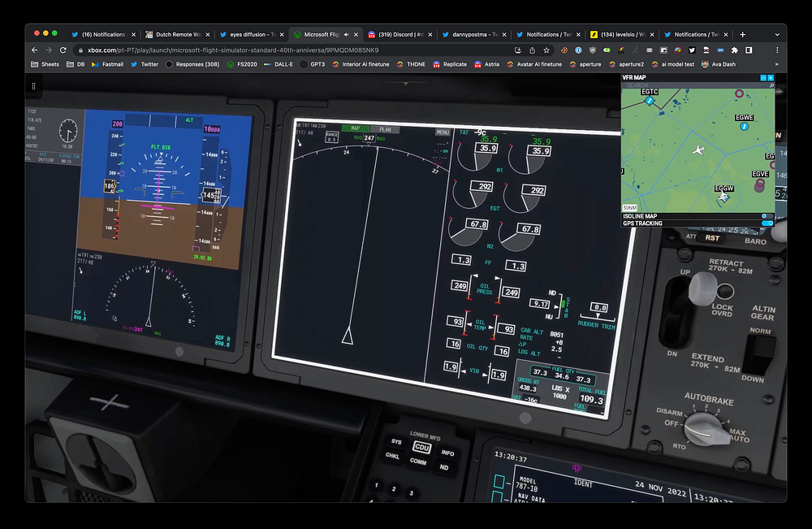Open a new browser tab
Image resolution: width=812 pixels, height=529 pixels.
tap(743, 34)
